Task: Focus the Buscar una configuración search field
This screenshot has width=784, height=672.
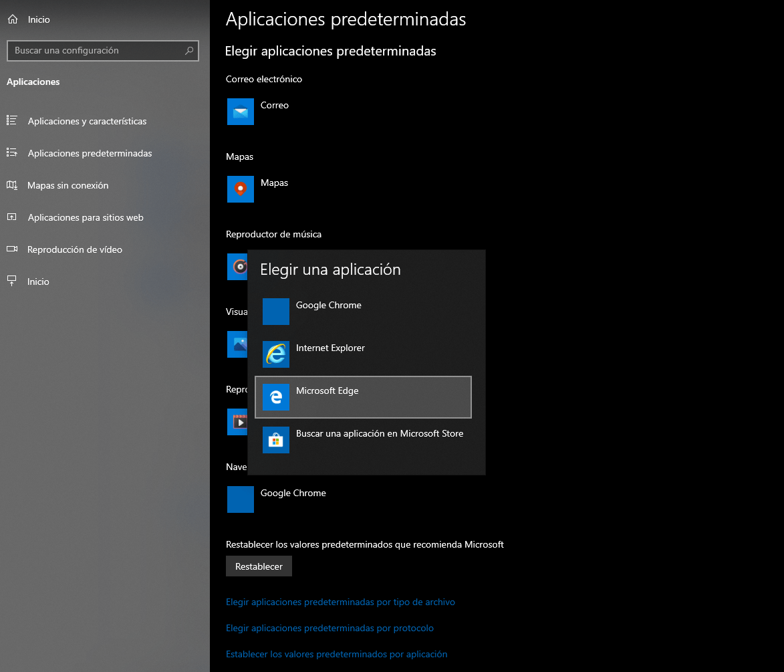Action: [103, 51]
